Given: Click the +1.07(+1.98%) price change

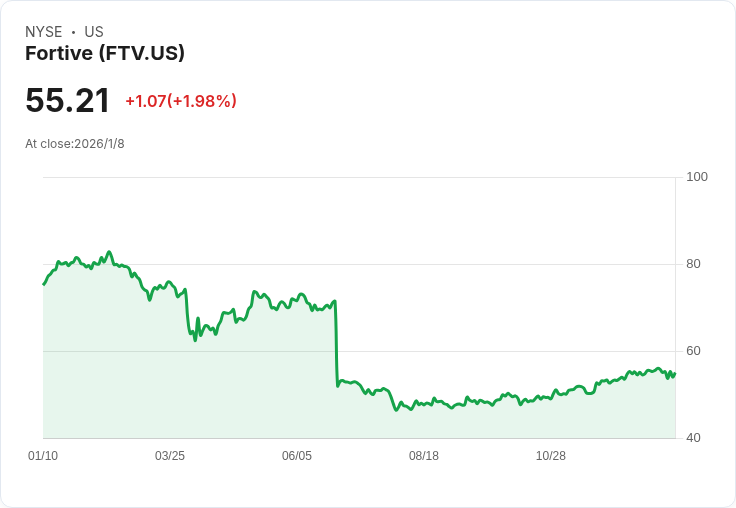Looking at the screenshot, I should (181, 101).
